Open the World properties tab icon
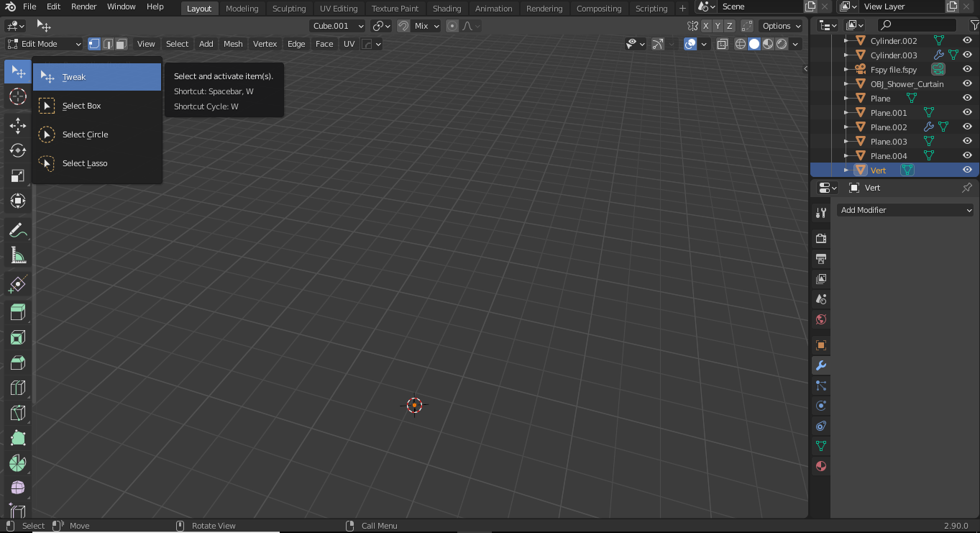The height and width of the screenshot is (533, 980). [x=821, y=319]
